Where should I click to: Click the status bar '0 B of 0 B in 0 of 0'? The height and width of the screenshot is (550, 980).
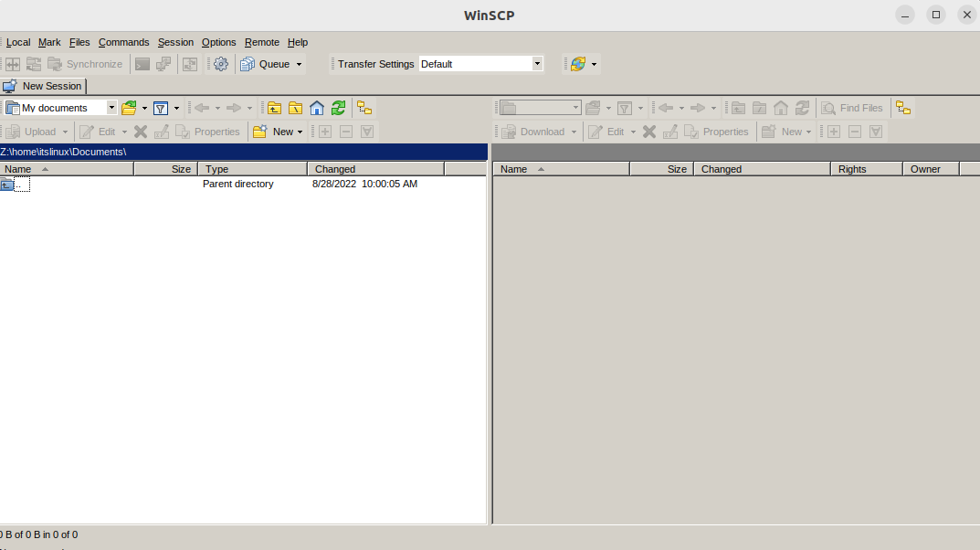[38, 534]
